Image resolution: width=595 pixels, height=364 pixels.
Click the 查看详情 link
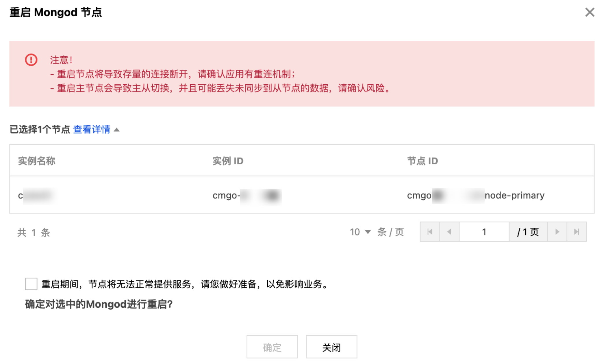pos(92,129)
